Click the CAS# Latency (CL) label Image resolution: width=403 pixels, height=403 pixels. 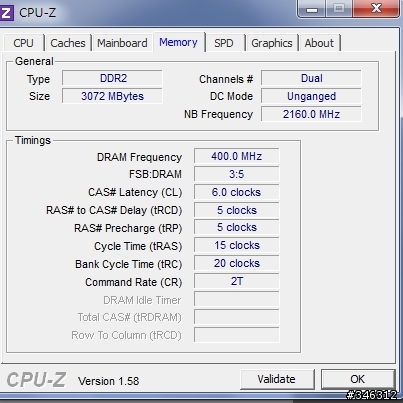(135, 192)
